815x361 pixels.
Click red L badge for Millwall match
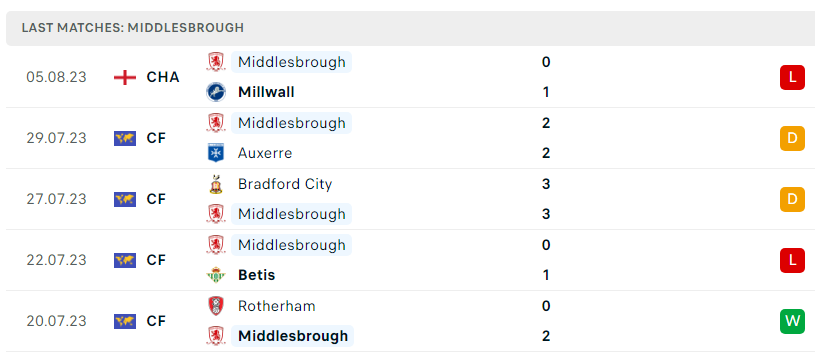792,77
